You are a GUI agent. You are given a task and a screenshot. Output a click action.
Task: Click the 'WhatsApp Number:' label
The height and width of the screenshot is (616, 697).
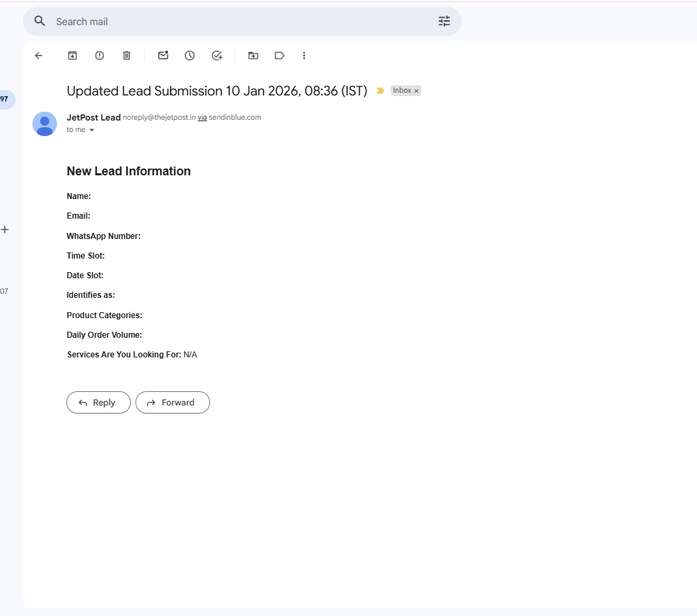tap(104, 236)
